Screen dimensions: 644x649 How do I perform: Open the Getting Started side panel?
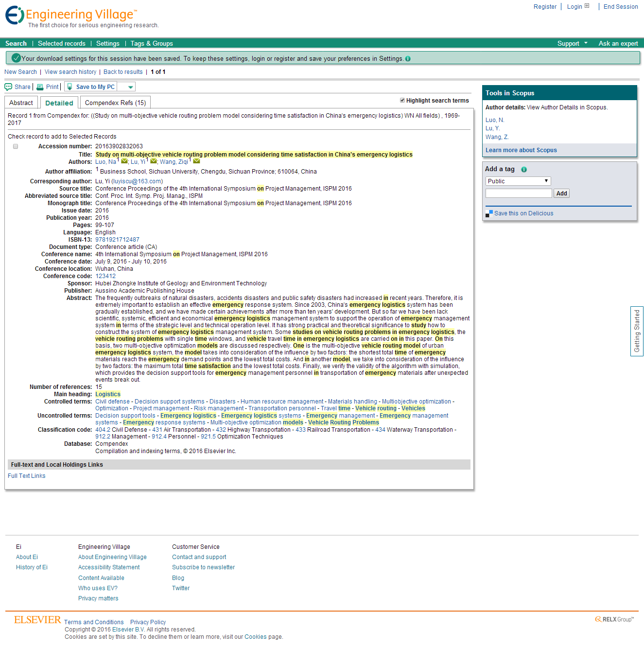tap(637, 331)
